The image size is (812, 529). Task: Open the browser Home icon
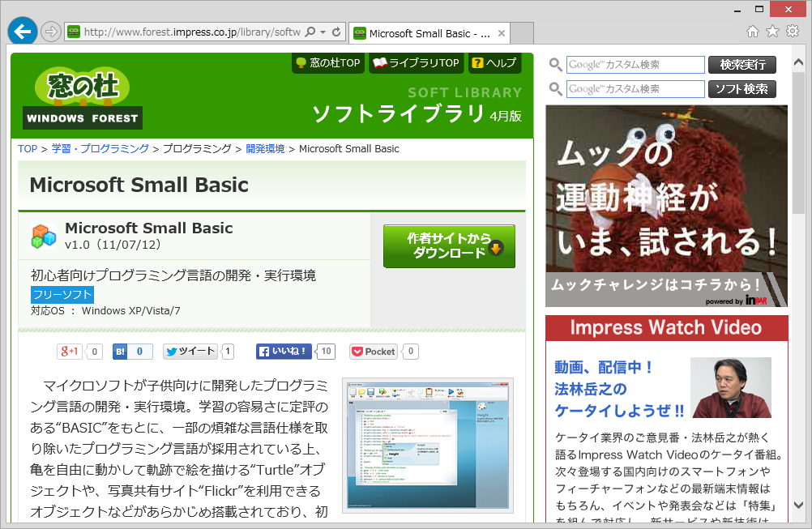753,32
